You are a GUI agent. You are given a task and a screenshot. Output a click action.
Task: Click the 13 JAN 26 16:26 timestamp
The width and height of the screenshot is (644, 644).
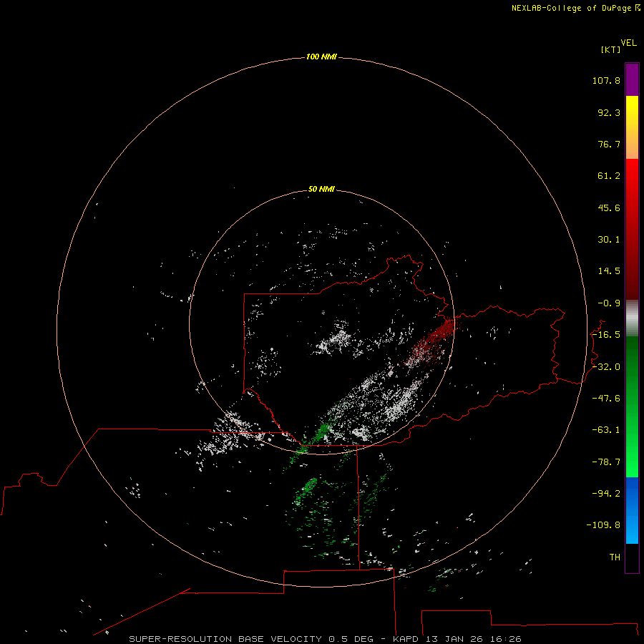[473, 639]
